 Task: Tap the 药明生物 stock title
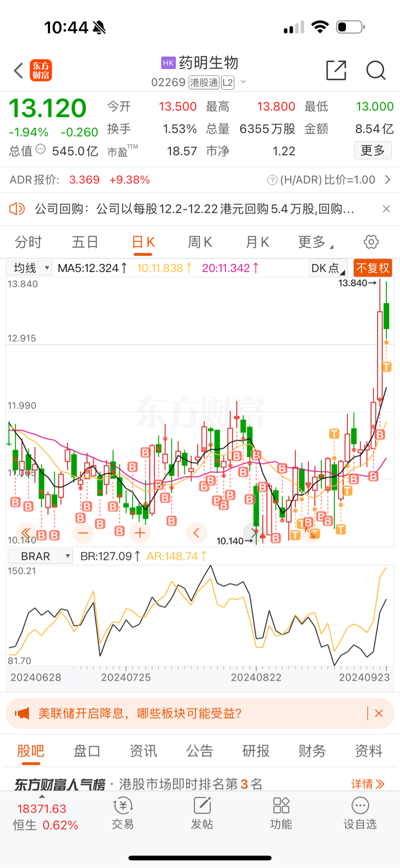pyautogui.click(x=208, y=63)
